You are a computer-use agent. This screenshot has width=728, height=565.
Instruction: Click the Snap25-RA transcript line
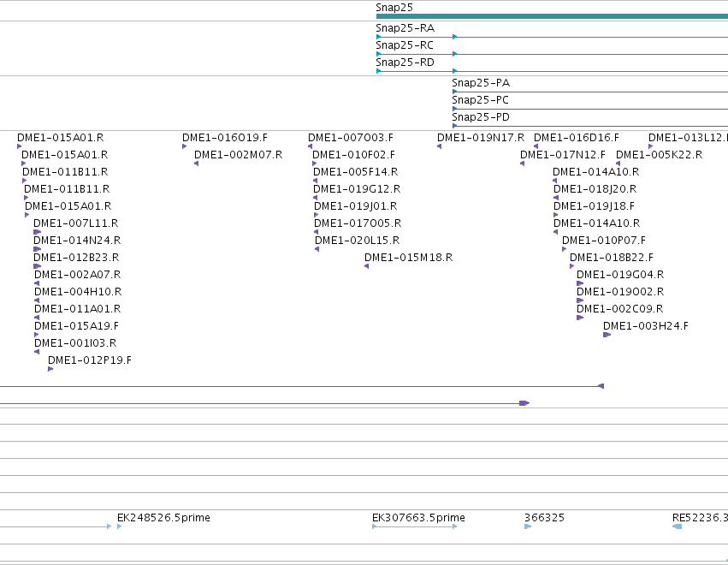[x=552, y=37]
